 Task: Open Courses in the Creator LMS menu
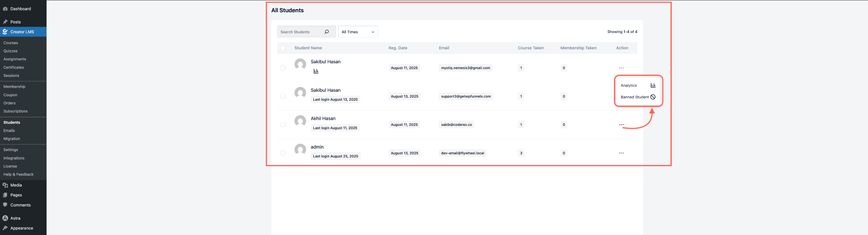point(11,43)
